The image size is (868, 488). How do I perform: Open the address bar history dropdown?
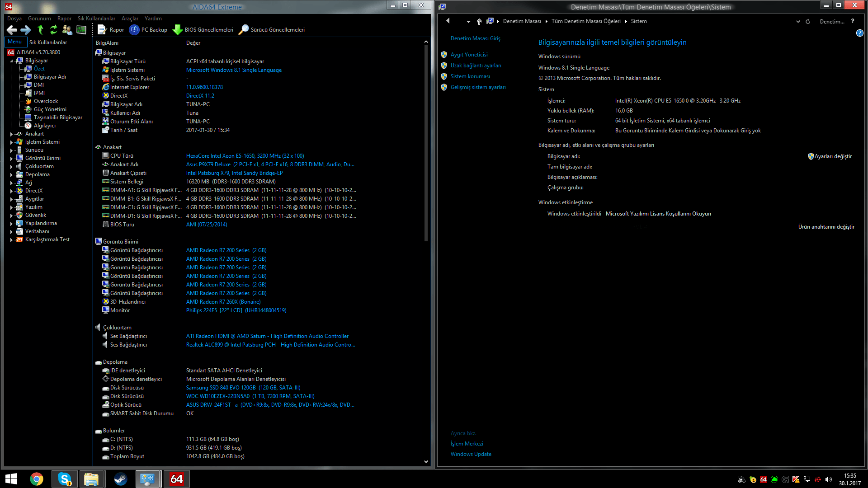(x=798, y=21)
